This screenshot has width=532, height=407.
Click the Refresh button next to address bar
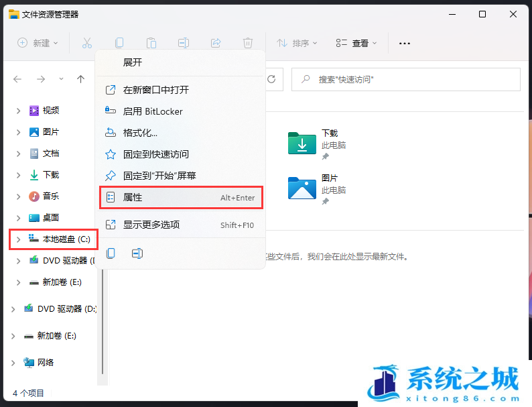[271, 79]
